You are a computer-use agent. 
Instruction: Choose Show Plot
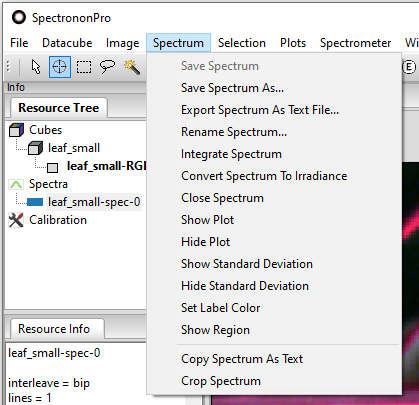[x=274, y=220]
